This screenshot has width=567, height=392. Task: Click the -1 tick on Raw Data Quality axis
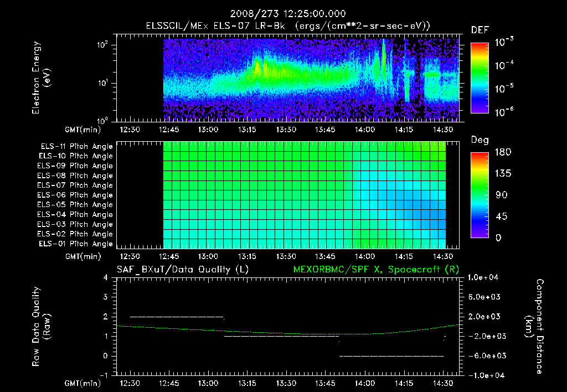(104, 375)
